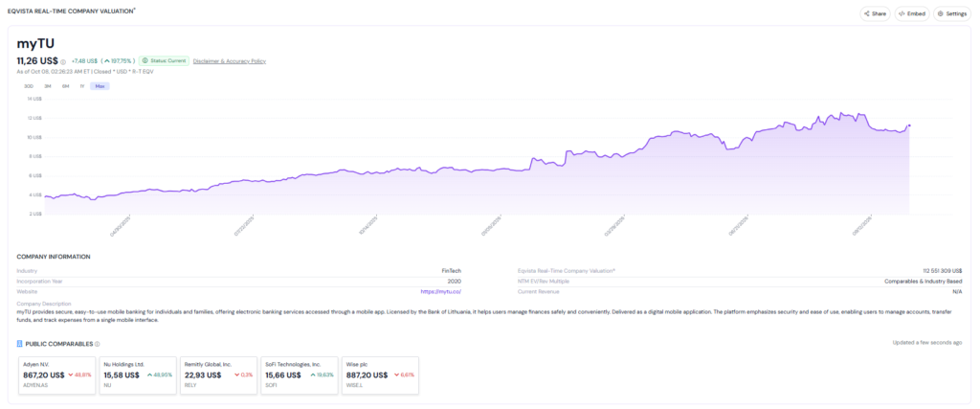Click up arrow on SoFi Technologies card
The height and width of the screenshot is (409, 980).
tap(312, 375)
